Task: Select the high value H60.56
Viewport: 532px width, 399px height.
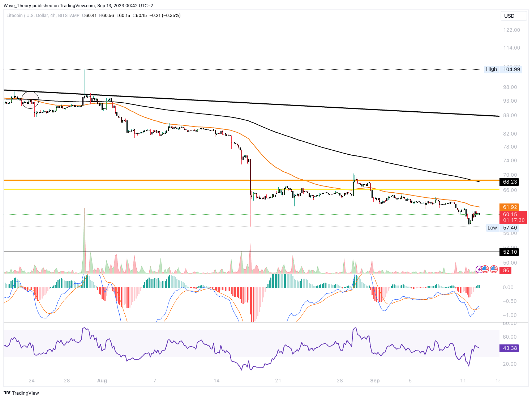Action: click(107, 16)
